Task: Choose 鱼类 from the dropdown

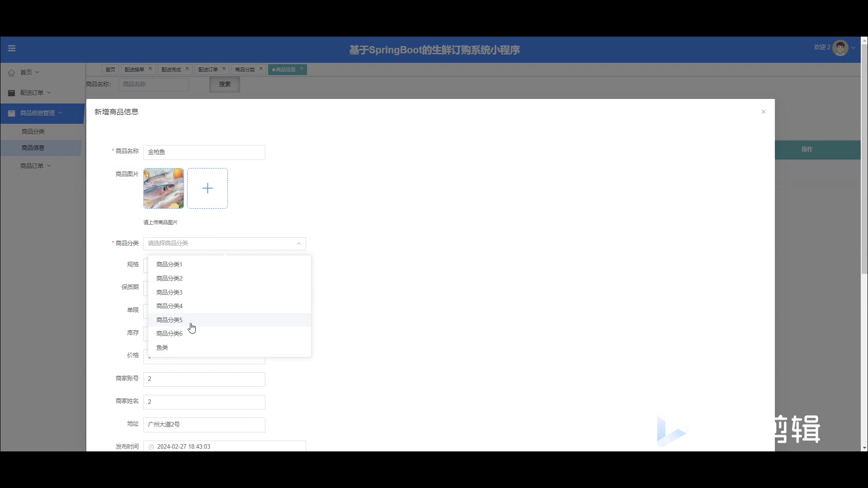Action: 230,347
